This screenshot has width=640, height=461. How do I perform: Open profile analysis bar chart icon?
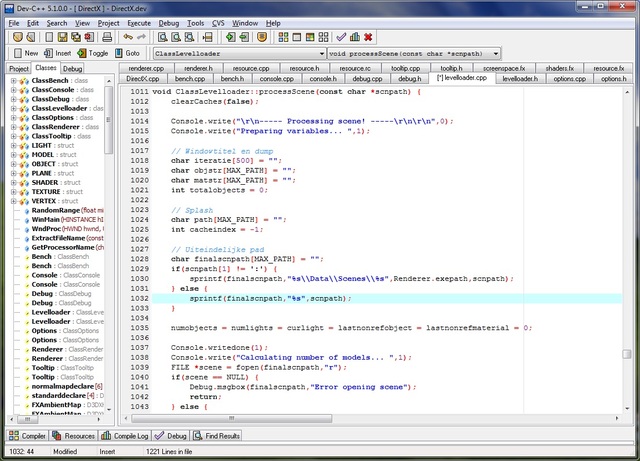pos(355,37)
